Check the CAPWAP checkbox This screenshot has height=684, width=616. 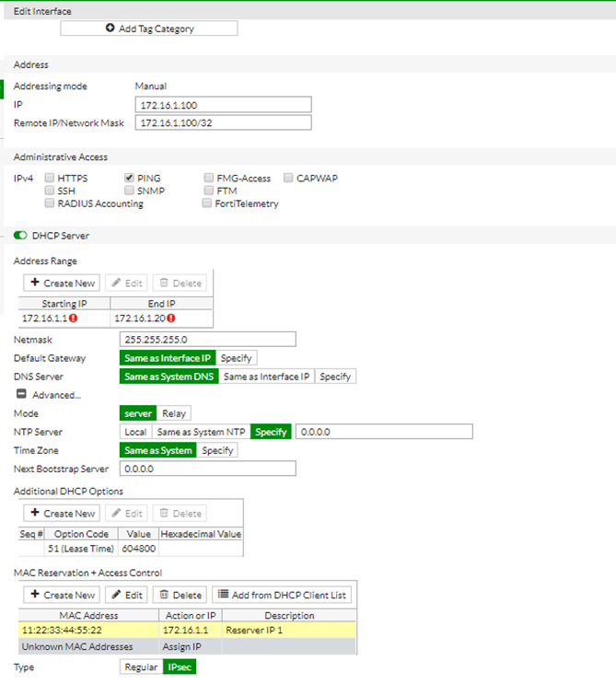tap(288, 178)
